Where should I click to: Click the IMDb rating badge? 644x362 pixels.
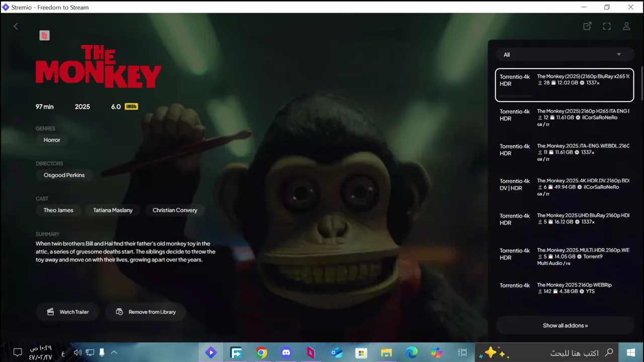pyautogui.click(x=131, y=107)
